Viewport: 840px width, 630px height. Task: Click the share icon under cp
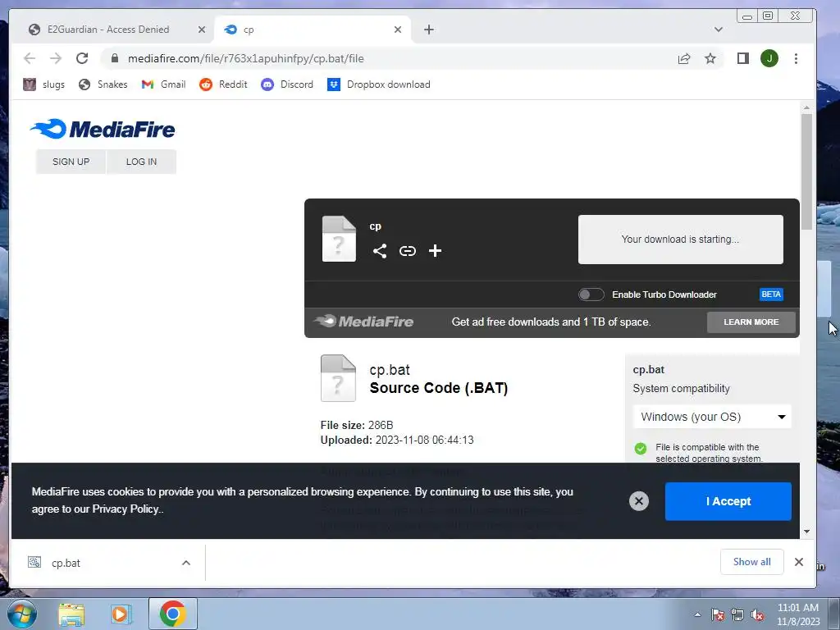pyautogui.click(x=380, y=251)
